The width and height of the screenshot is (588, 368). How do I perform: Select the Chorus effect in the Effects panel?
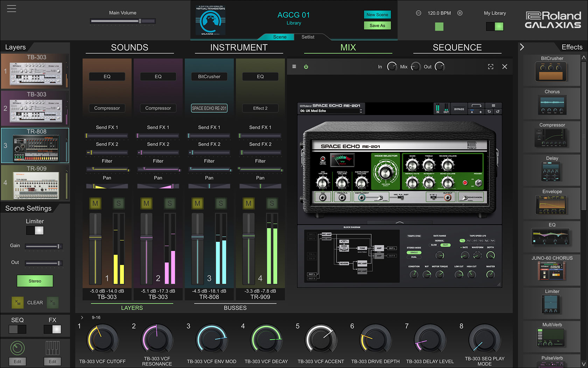[x=552, y=103]
